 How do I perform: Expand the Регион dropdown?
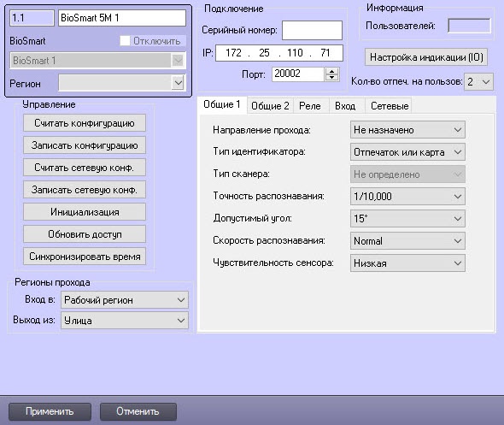(x=122, y=83)
